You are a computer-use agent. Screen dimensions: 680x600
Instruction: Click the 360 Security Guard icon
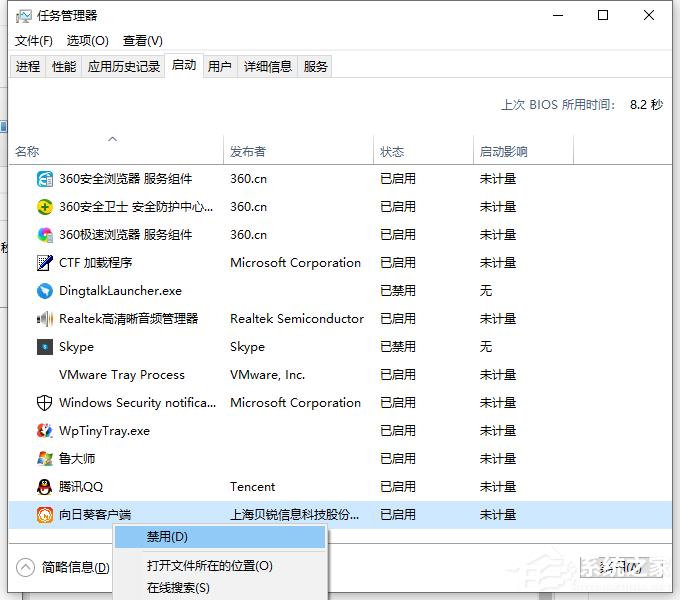(x=45, y=207)
